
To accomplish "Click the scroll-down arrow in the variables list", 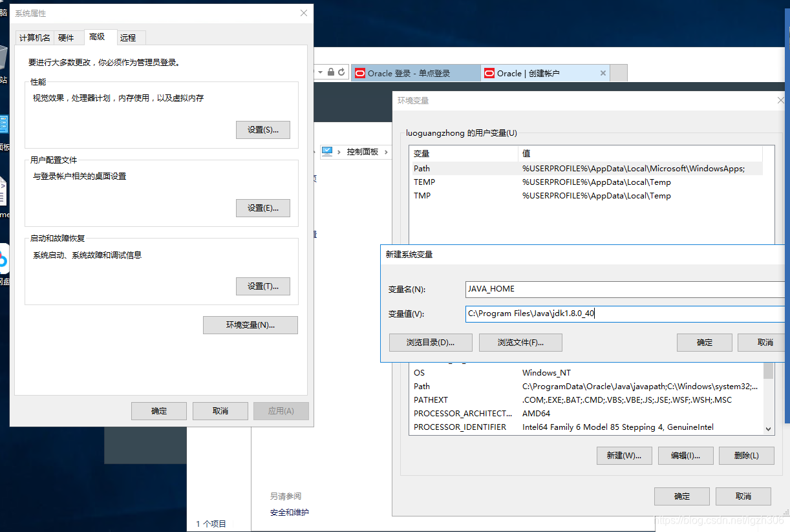I will (x=768, y=428).
